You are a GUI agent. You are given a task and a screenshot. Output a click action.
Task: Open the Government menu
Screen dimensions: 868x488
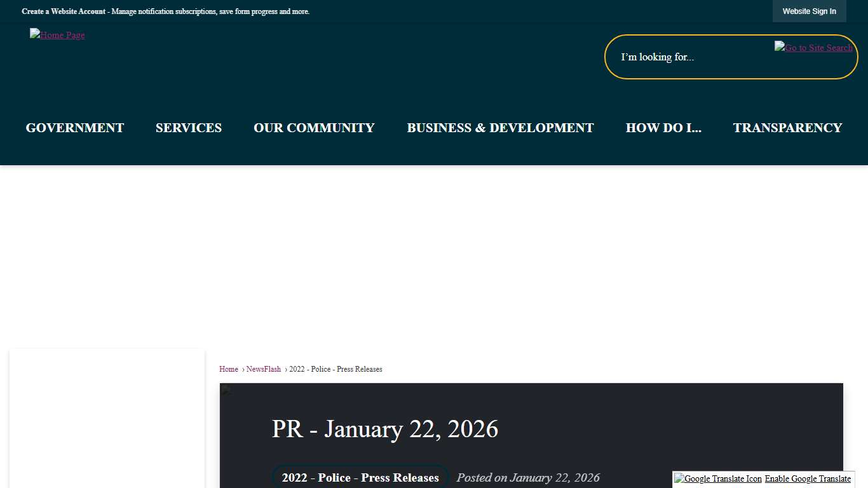click(x=75, y=128)
